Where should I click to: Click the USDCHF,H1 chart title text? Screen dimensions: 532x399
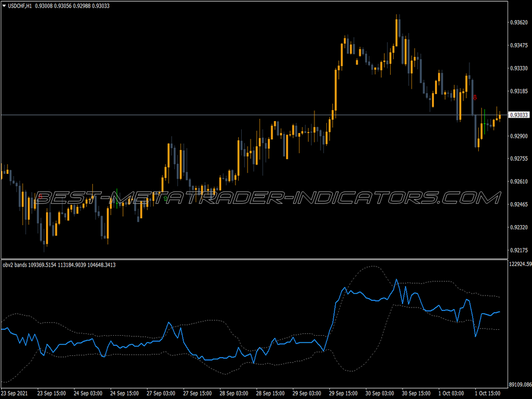[x=20, y=6]
